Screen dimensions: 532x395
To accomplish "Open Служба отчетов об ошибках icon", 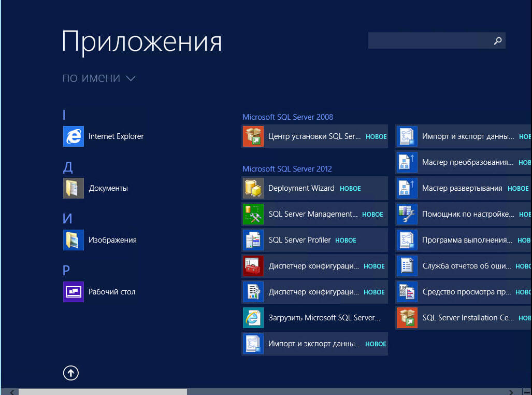I will [x=407, y=266].
